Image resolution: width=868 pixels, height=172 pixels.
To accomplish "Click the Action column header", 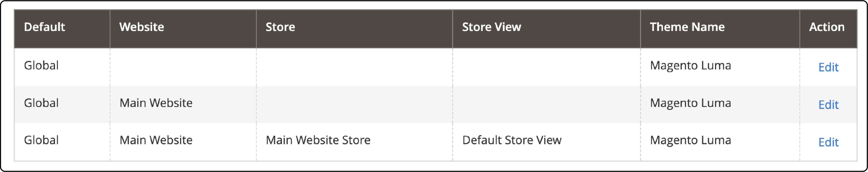I will (x=827, y=27).
